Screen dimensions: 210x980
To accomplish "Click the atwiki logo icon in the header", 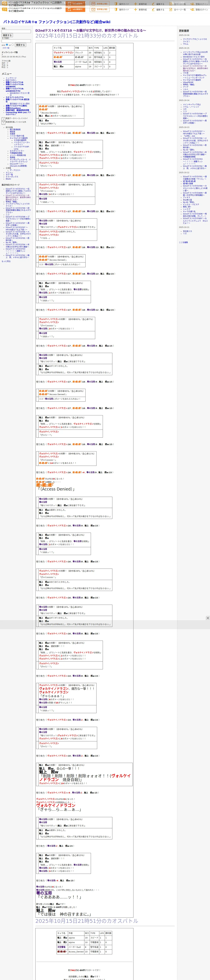I will (x=5, y=9).
